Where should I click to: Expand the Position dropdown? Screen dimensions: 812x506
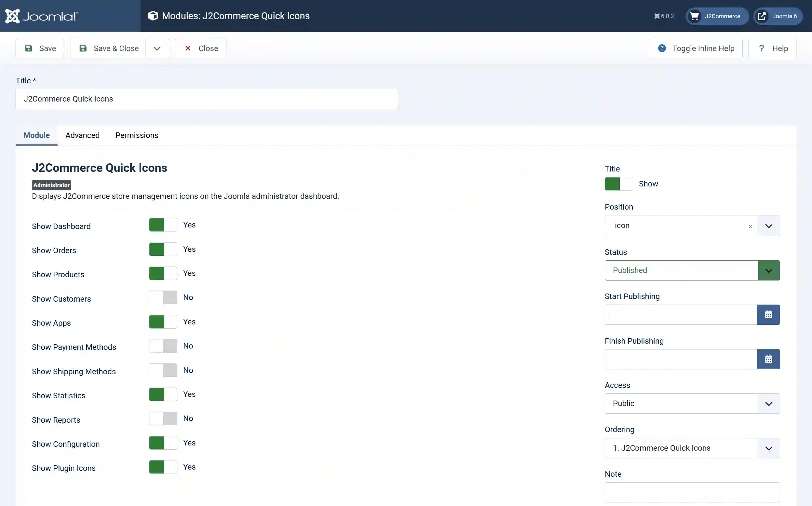pyautogui.click(x=768, y=226)
